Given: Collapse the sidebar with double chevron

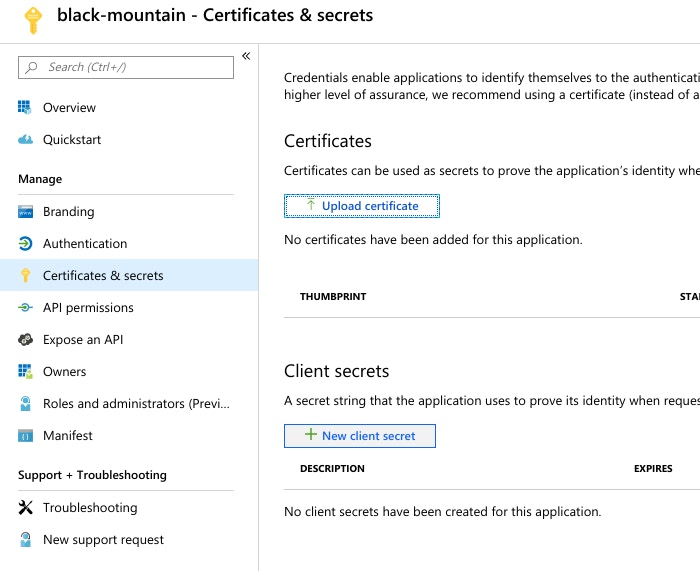Looking at the screenshot, I should click(246, 56).
